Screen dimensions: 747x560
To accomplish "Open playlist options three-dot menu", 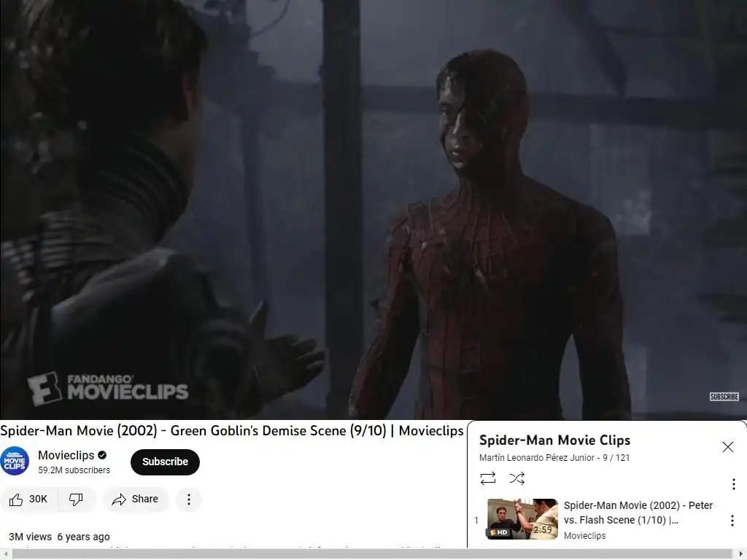I will click(x=733, y=484).
